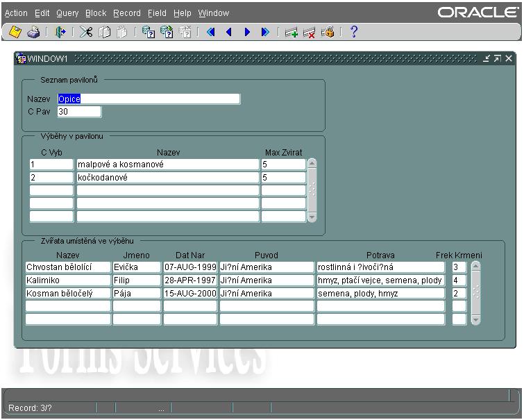The image size is (524, 420).
Task: Open Help question mark icon
Action: point(354,32)
